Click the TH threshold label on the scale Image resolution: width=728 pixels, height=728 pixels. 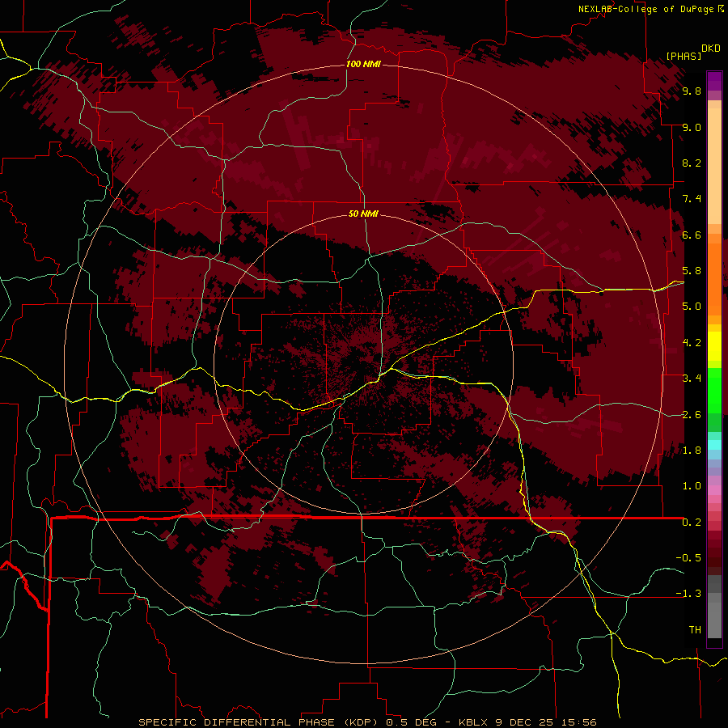tap(695, 630)
